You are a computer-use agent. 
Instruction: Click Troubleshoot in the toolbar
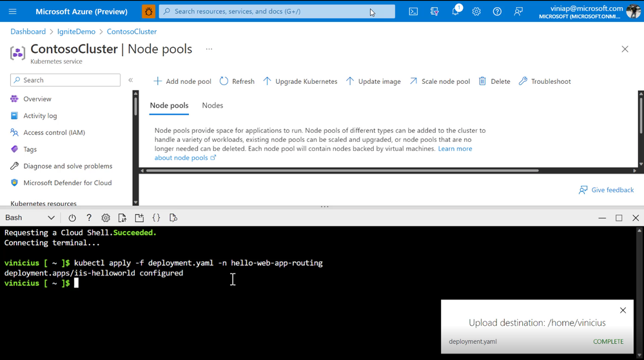tap(545, 81)
